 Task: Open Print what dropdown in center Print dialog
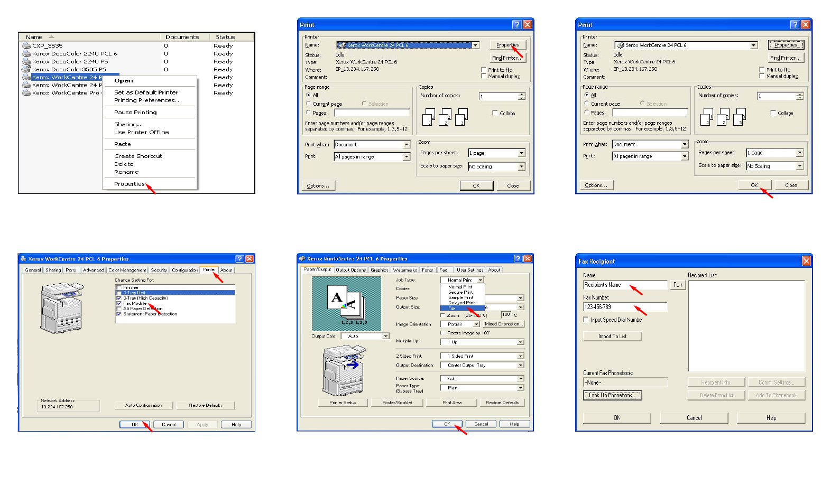click(407, 144)
